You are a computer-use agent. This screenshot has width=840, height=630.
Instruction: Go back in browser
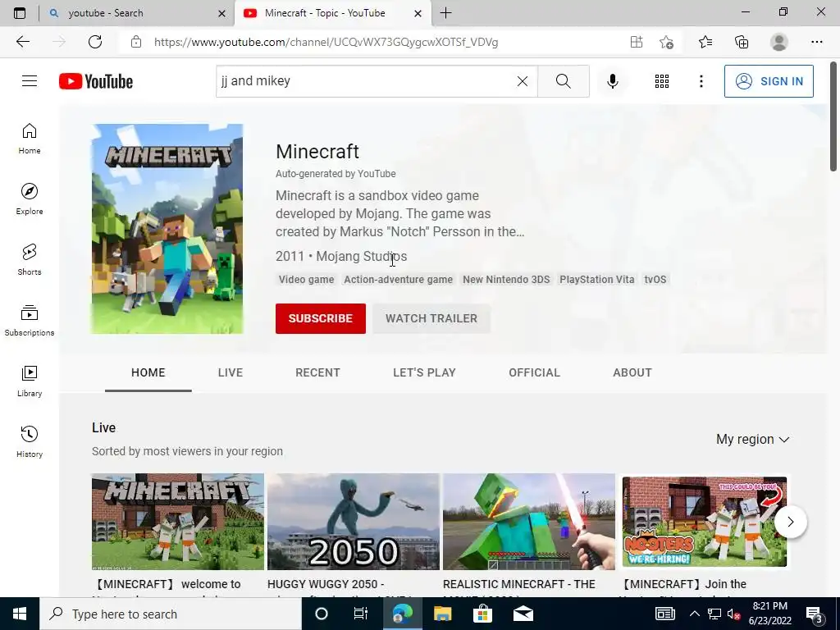22,42
